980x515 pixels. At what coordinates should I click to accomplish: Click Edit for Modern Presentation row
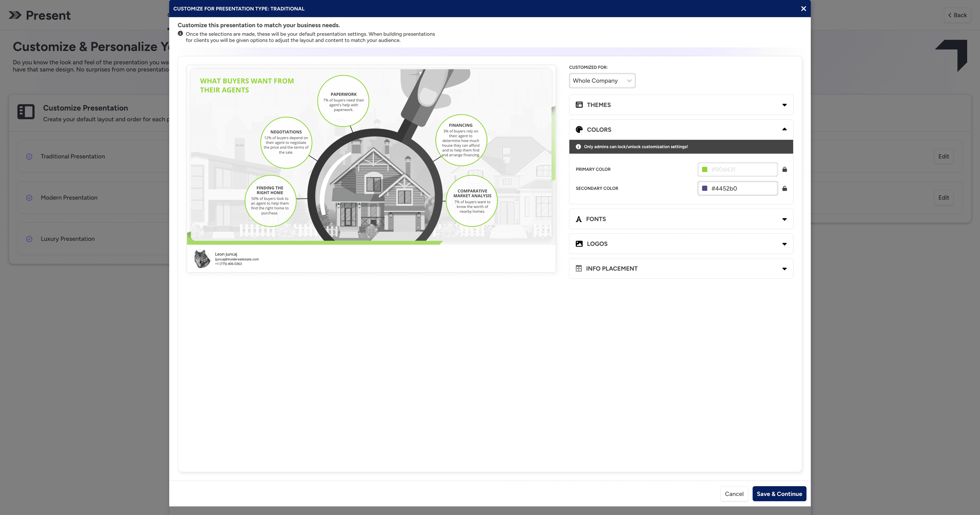[x=943, y=197]
